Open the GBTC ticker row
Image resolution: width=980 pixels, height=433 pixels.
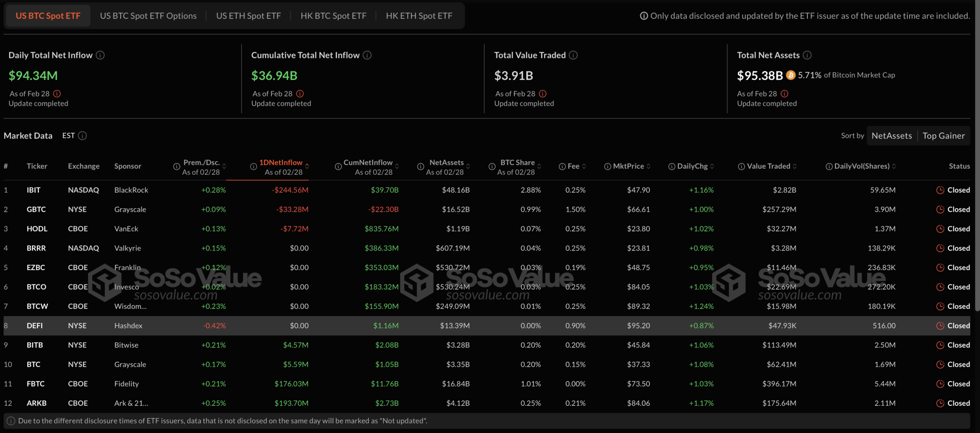point(487,209)
